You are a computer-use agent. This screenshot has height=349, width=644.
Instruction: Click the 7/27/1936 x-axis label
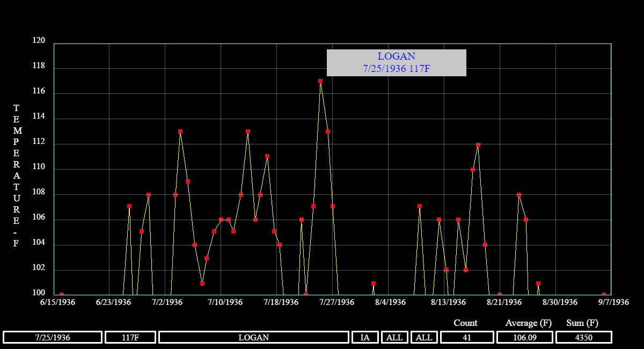click(337, 302)
